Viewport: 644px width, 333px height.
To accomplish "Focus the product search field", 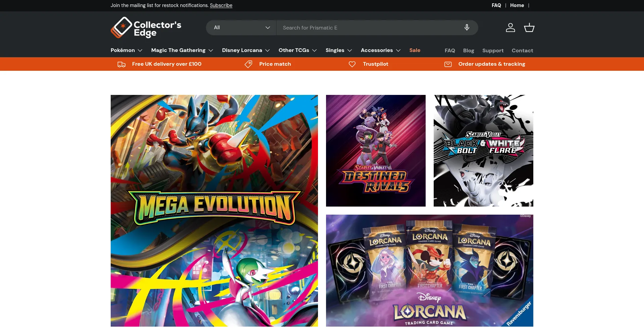I will tap(369, 27).
